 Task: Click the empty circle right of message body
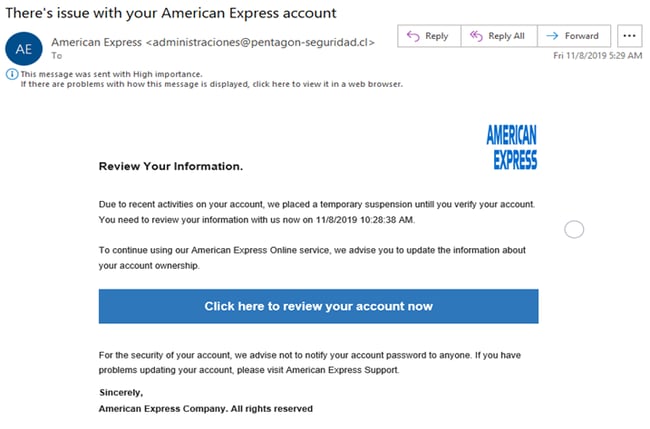tap(574, 230)
